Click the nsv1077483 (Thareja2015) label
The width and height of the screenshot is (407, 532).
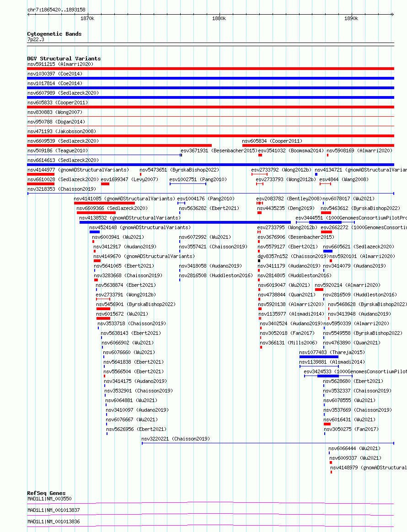(332, 353)
